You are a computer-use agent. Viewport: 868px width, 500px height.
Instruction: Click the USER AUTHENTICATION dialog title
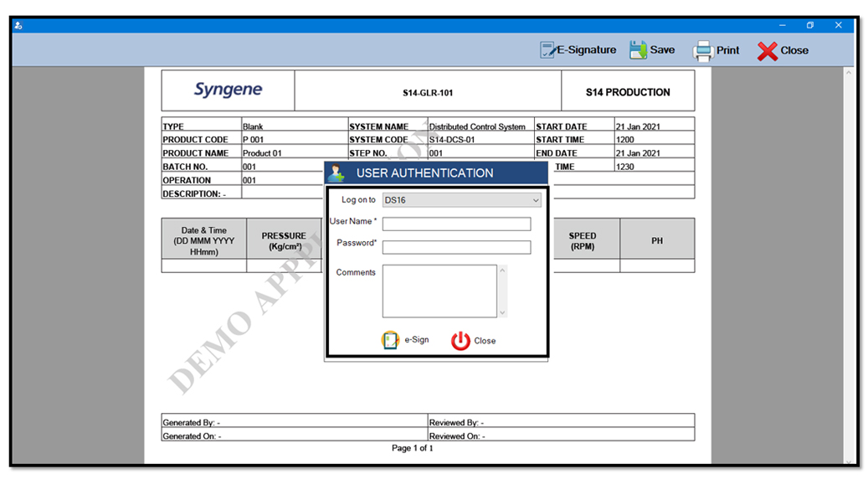424,173
